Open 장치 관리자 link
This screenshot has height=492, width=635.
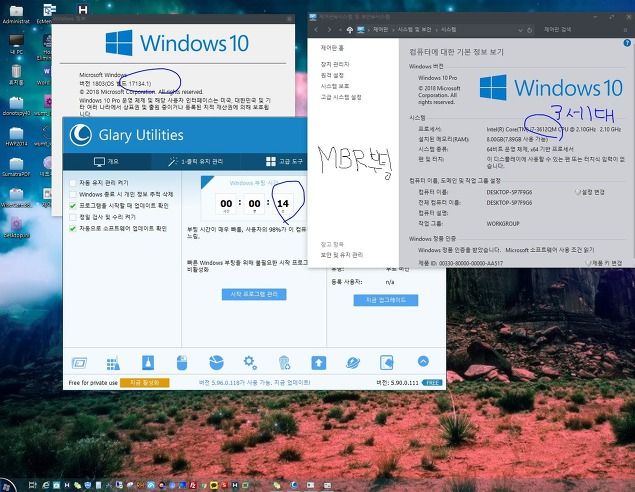[x=335, y=64]
